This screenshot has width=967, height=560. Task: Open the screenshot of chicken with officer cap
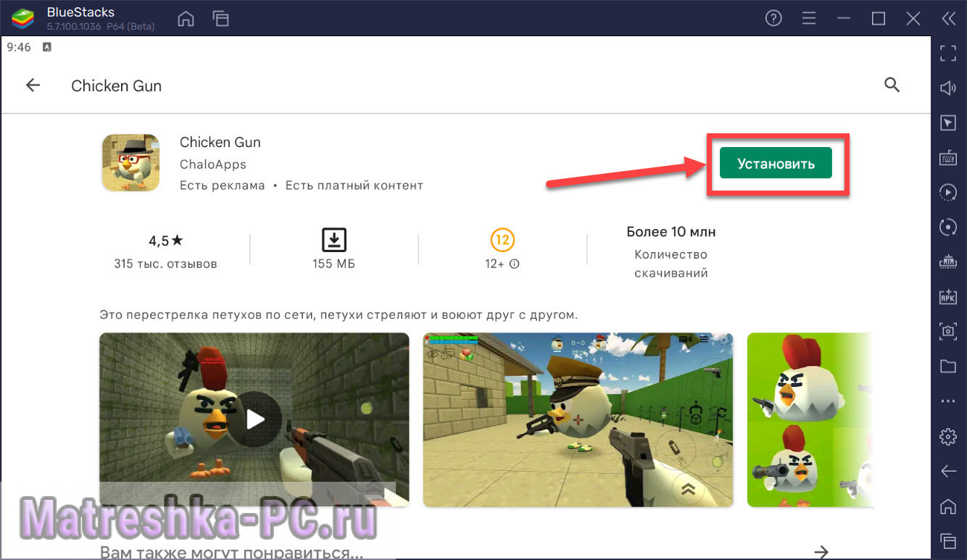pos(578,419)
